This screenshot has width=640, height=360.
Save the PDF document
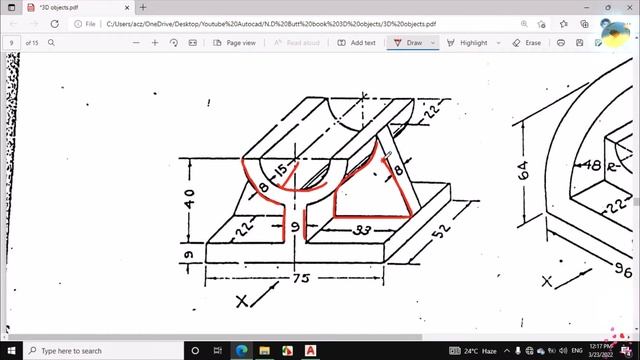click(579, 42)
